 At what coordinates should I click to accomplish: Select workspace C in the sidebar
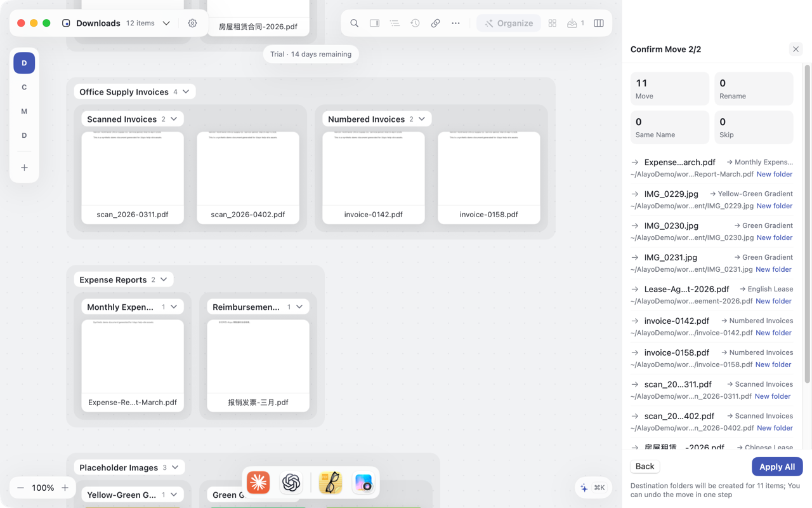(24, 87)
